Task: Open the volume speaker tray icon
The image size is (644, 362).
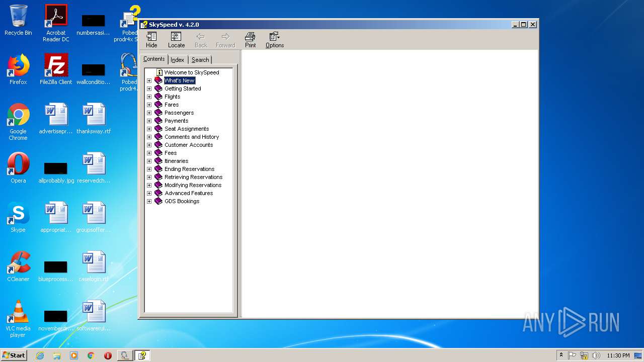Action: [596, 355]
